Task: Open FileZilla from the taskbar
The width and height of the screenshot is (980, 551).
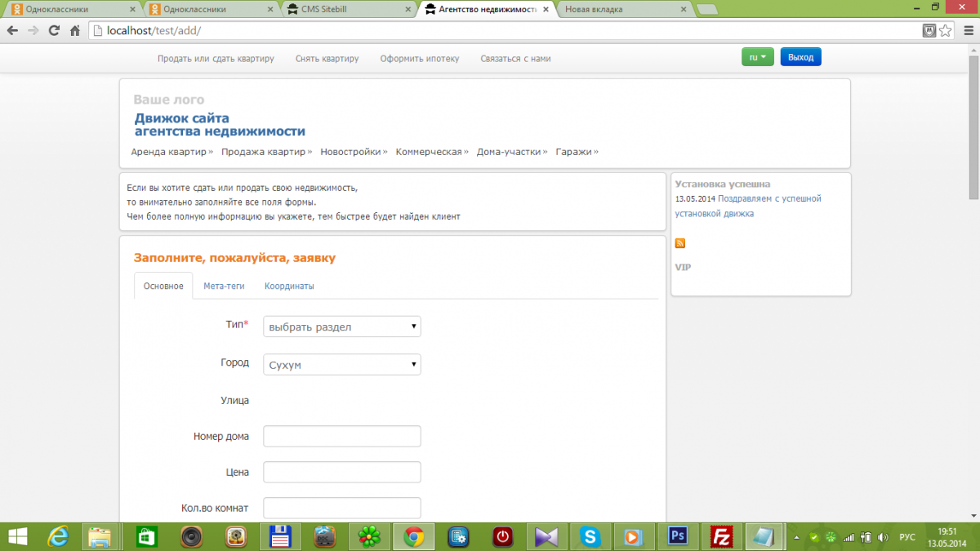Action: click(721, 536)
